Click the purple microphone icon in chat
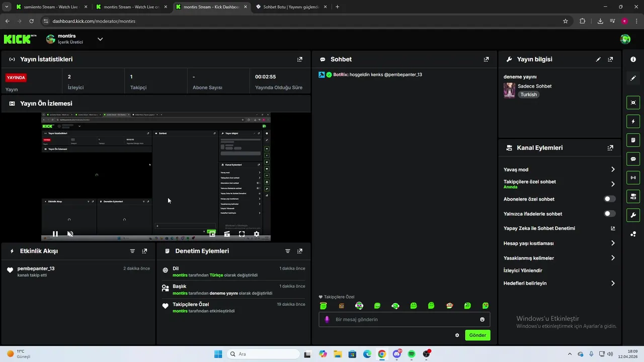Viewport: 644px width, 362px height. point(327,319)
